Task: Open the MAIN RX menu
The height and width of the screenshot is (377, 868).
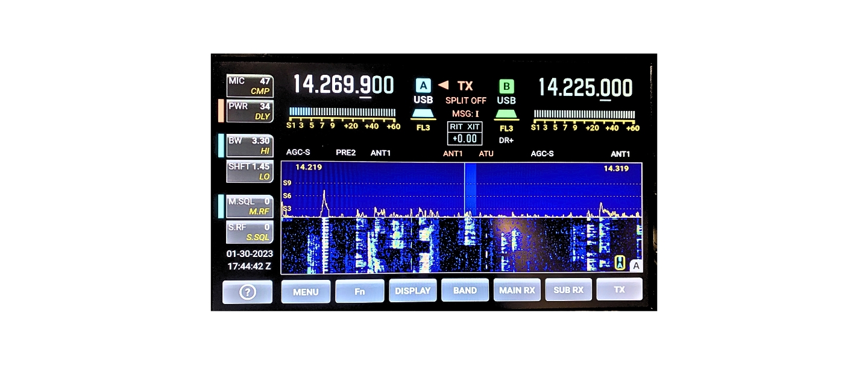Action: point(517,290)
